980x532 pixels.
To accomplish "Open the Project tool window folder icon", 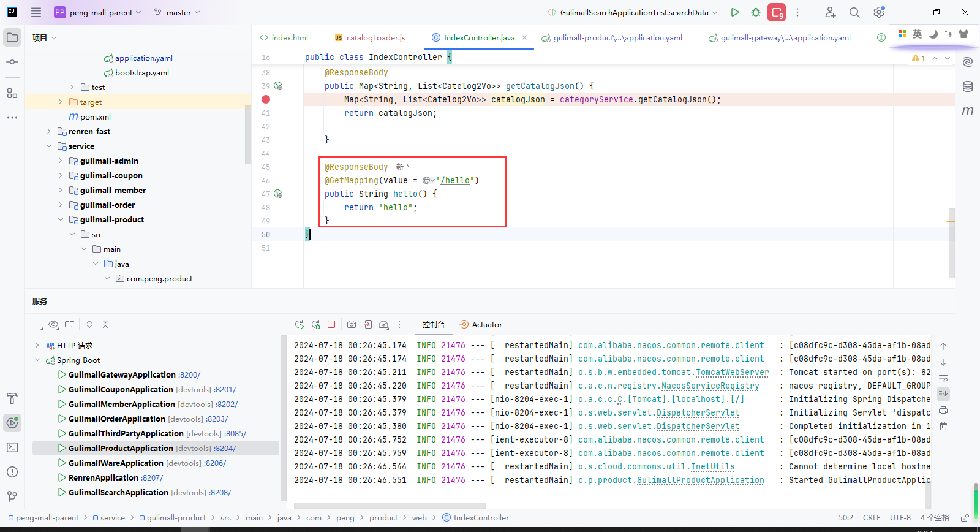I will (12, 37).
